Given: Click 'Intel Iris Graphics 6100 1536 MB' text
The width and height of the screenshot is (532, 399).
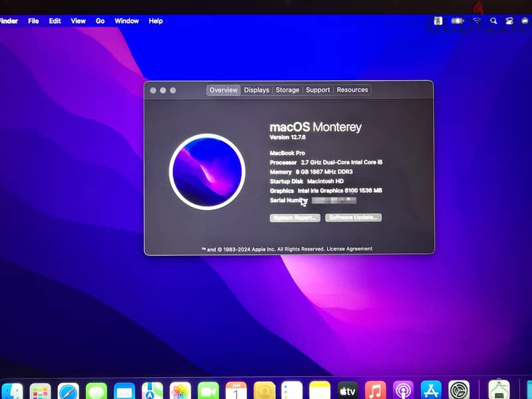Looking at the screenshot, I should (x=340, y=191).
